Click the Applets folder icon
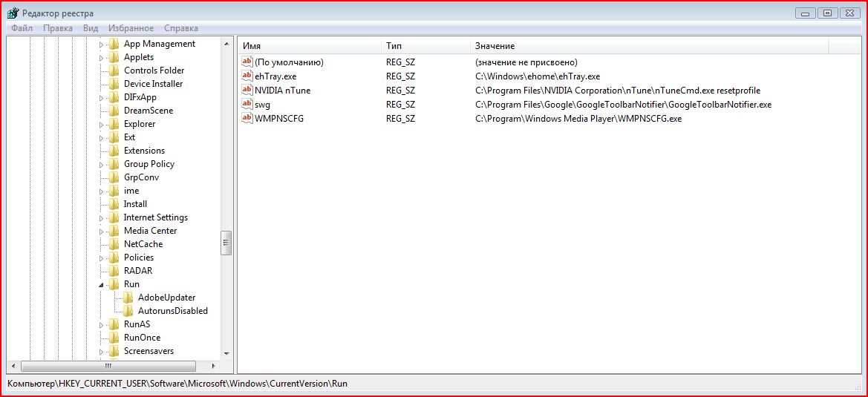 (x=114, y=57)
